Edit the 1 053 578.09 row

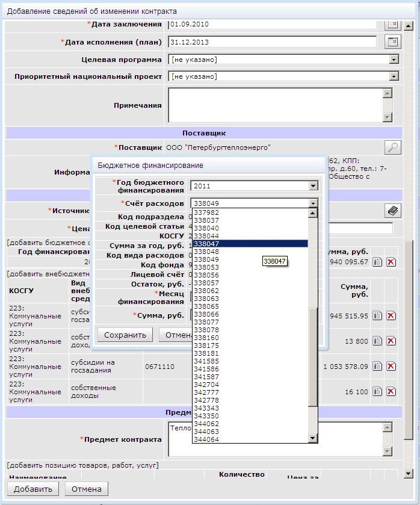coord(377,366)
